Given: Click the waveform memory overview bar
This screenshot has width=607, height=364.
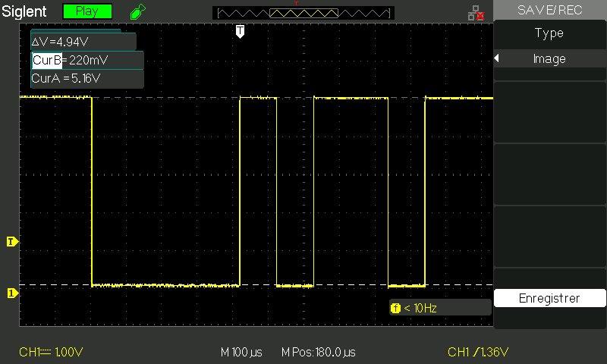Looking at the screenshot, I should (305, 13).
